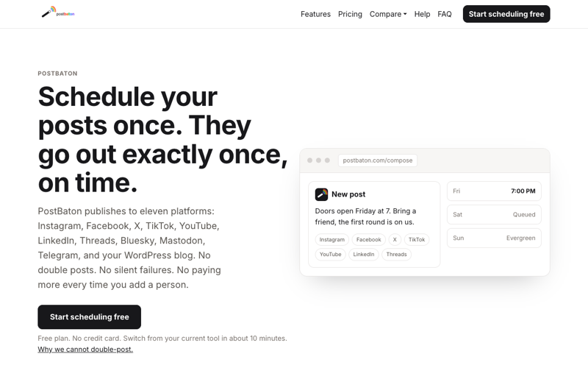Click header Start scheduling free button
This screenshot has height=368, width=588.
tap(506, 14)
